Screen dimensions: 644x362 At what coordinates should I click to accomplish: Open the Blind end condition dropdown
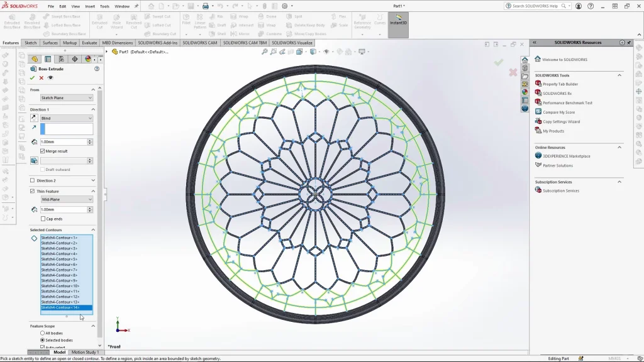point(67,118)
